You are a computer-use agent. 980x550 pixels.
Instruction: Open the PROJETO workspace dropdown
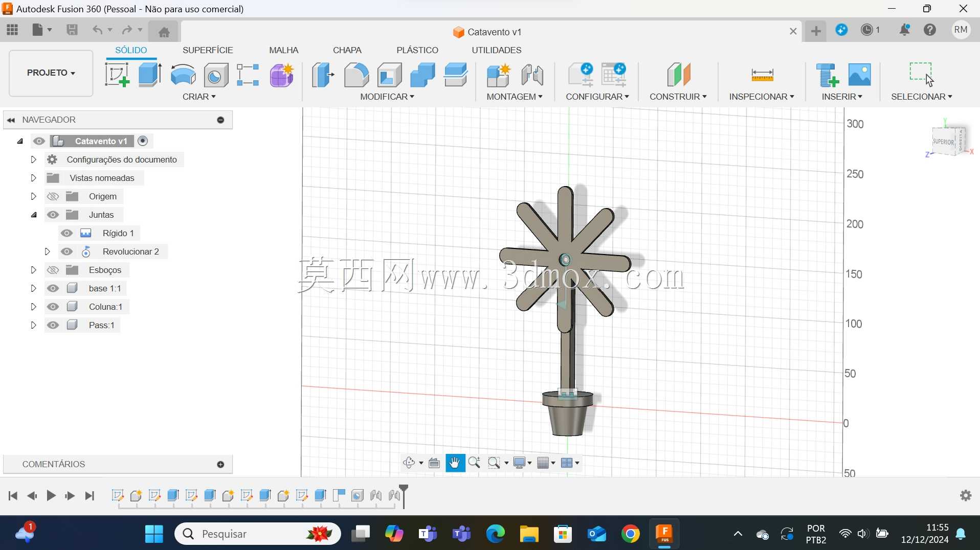pyautogui.click(x=51, y=73)
